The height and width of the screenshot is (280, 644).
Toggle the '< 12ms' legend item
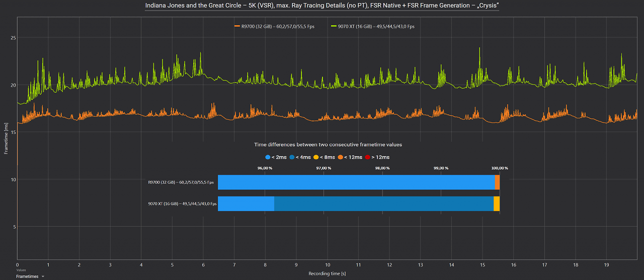[350, 157]
